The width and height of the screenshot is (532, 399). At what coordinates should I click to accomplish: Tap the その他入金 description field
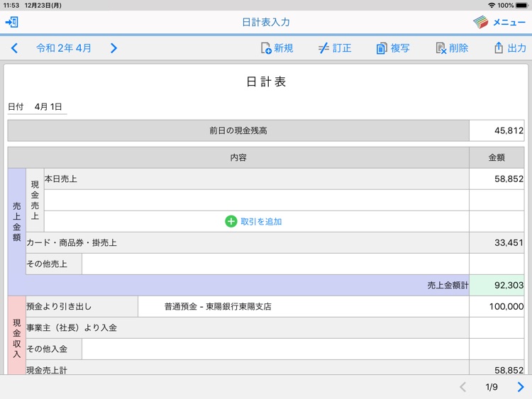click(275, 349)
